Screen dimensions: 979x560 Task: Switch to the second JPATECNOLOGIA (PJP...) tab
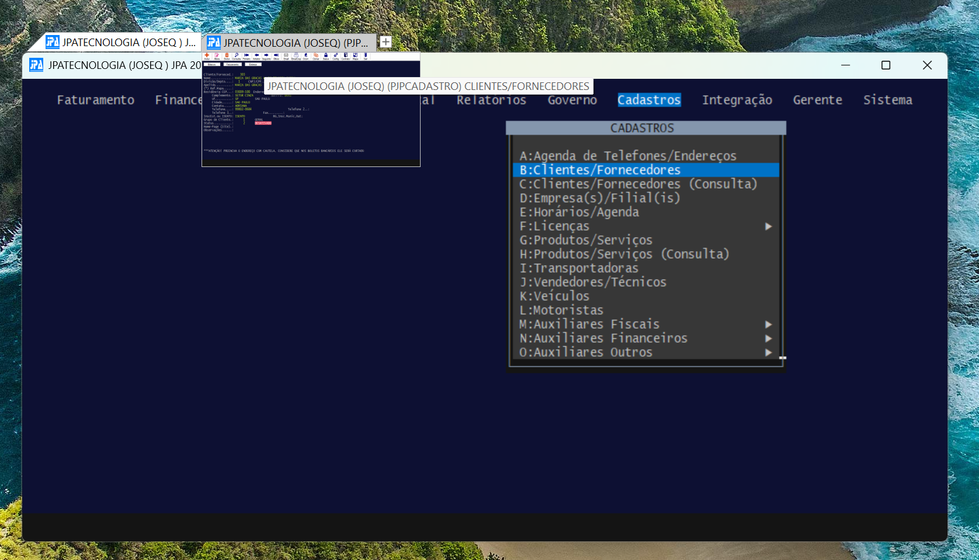tap(289, 43)
